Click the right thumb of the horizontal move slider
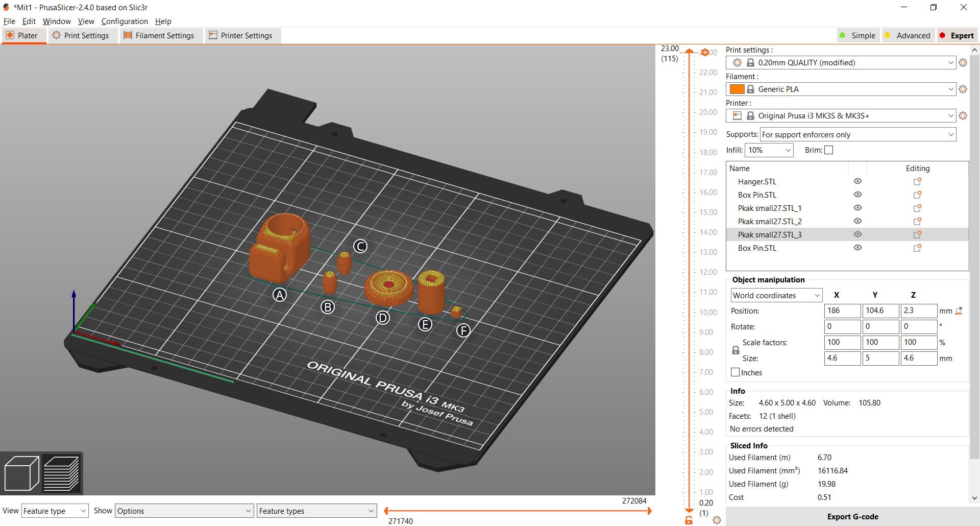Viewport: 980px width, 526px height. pyautogui.click(x=650, y=511)
